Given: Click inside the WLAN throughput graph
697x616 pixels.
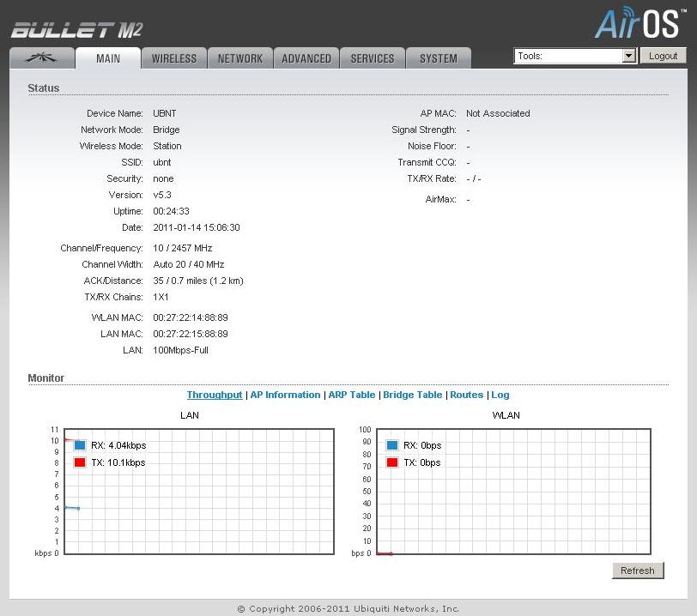Looking at the screenshot, I should tap(513, 492).
